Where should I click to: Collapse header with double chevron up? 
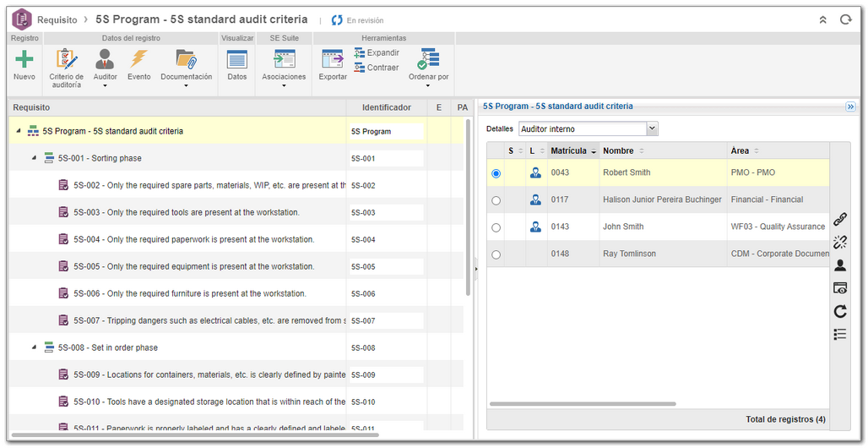click(x=822, y=19)
